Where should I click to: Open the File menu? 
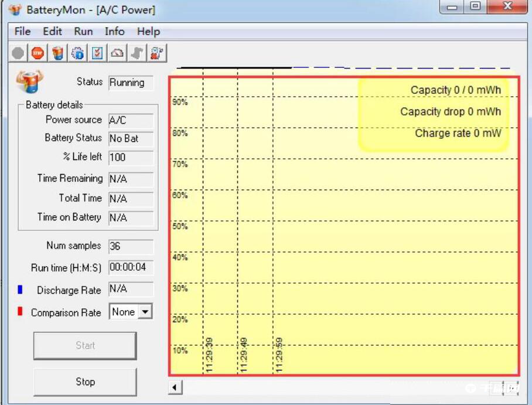coord(22,32)
